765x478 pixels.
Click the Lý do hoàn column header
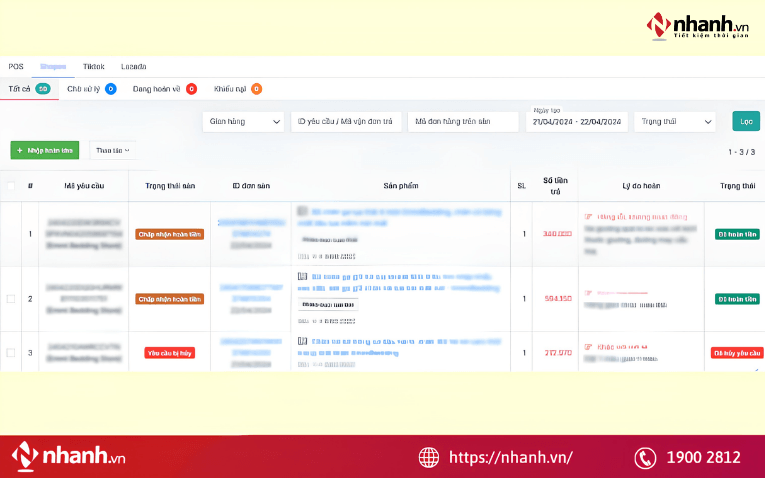(x=641, y=186)
